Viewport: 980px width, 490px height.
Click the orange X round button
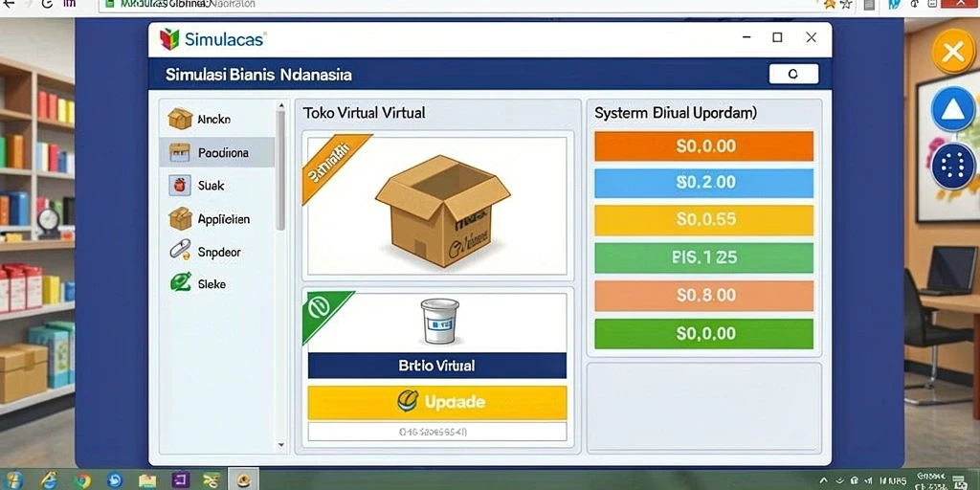[953, 52]
